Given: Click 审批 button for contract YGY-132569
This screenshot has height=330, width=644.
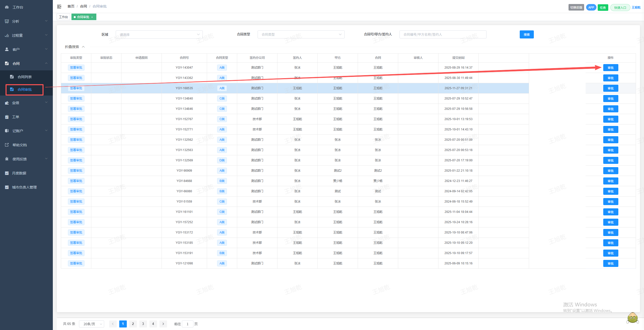Looking at the screenshot, I should tap(611, 160).
